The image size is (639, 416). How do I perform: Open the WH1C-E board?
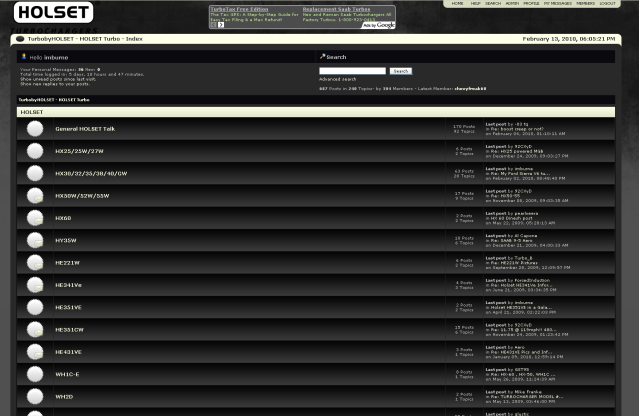(x=67, y=374)
